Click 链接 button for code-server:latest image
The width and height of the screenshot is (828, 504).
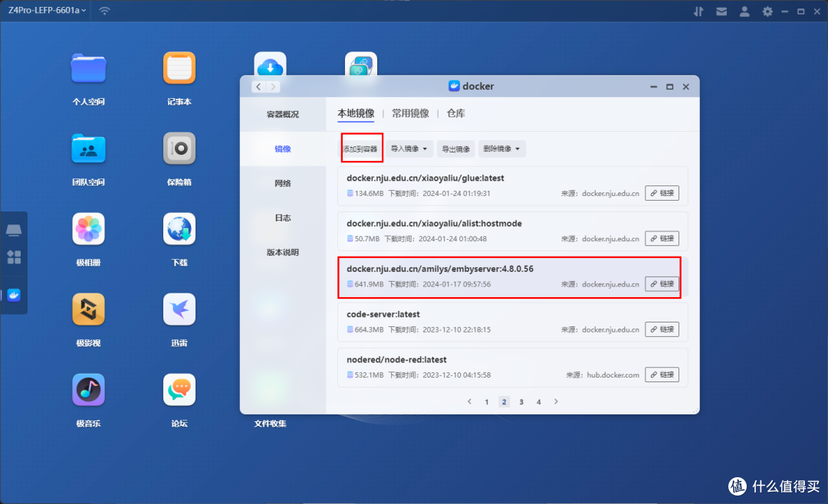[662, 329]
